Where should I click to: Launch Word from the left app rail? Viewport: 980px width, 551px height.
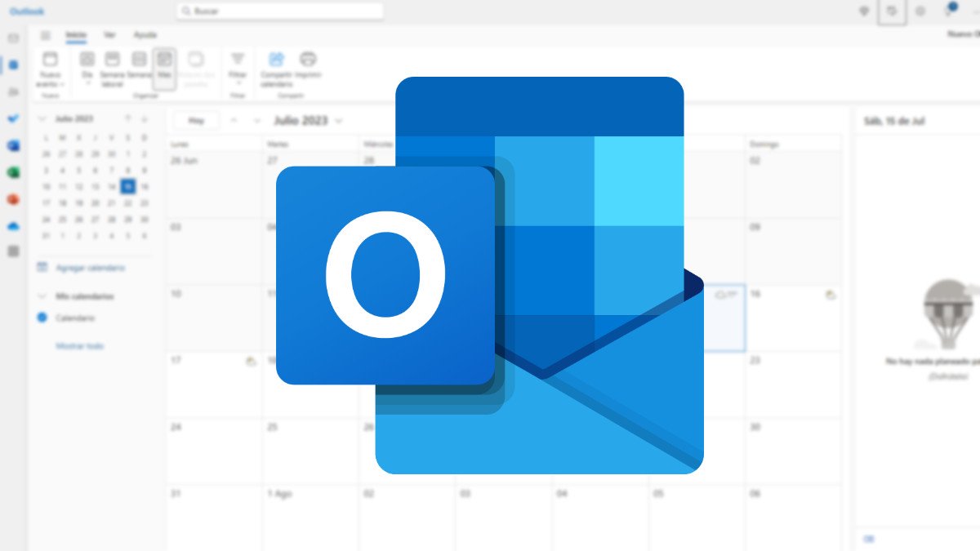(13, 145)
